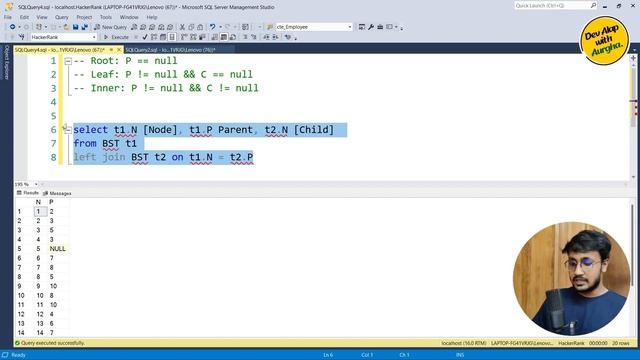This screenshot has height=360, width=640.
Task: Click the Paste clipboard icon
Action: (x=200, y=27)
